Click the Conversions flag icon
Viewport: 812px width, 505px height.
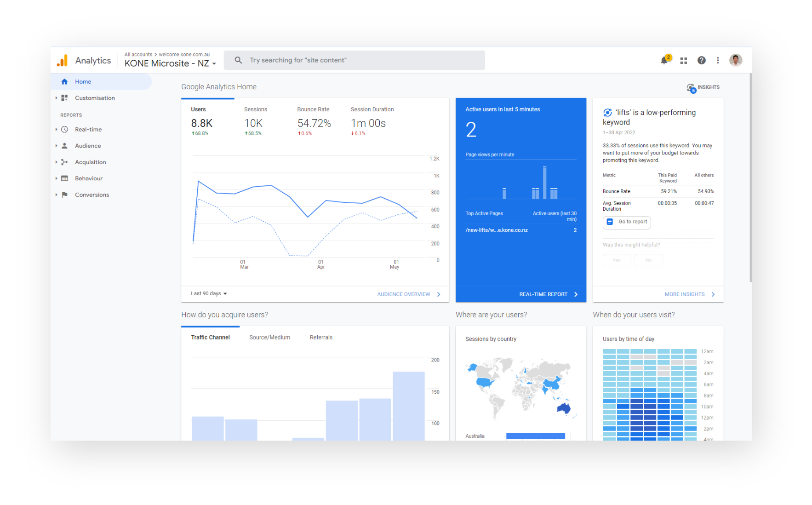[x=65, y=195]
